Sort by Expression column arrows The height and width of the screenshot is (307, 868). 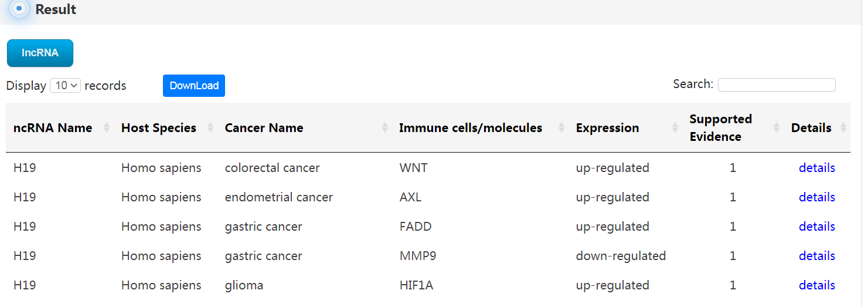coord(675,127)
